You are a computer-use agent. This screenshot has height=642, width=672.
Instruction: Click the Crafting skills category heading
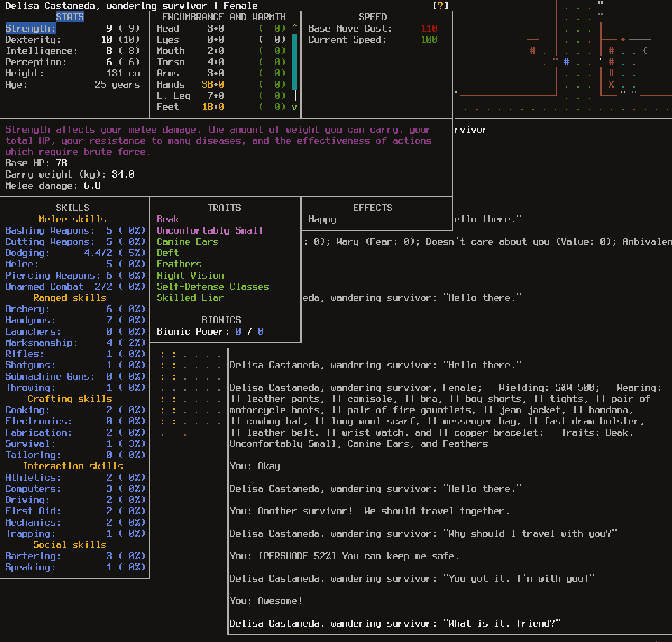(x=69, y=399)
